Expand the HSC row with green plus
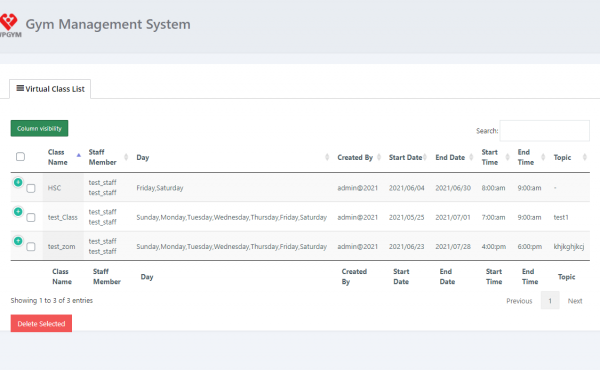The height and width of the screenshot is (370, 600). [18, 182]
